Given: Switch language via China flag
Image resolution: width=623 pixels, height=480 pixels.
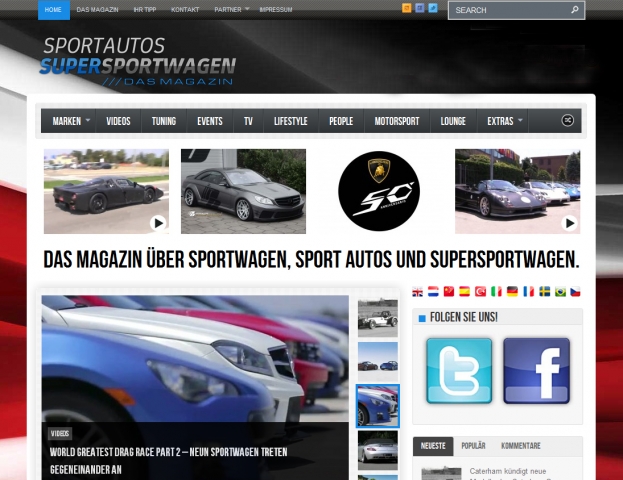Looking at the screenshot, I should [x=449, y=292].
